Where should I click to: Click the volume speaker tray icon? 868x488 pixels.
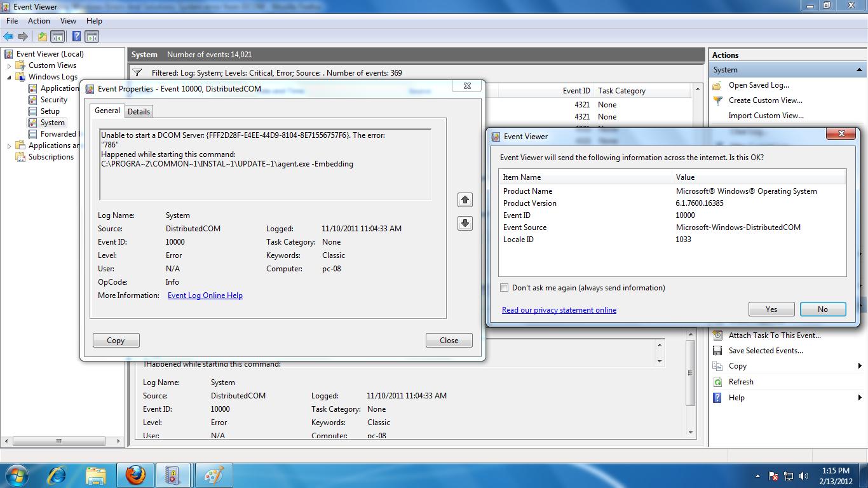[804, 476]
